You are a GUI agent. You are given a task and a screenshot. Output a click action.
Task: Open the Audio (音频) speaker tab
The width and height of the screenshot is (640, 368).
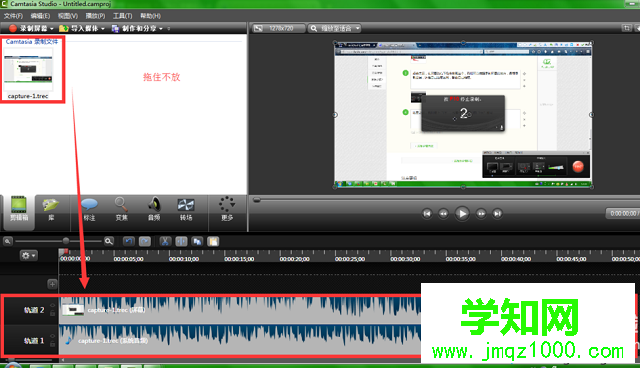[x=154, y=209]
